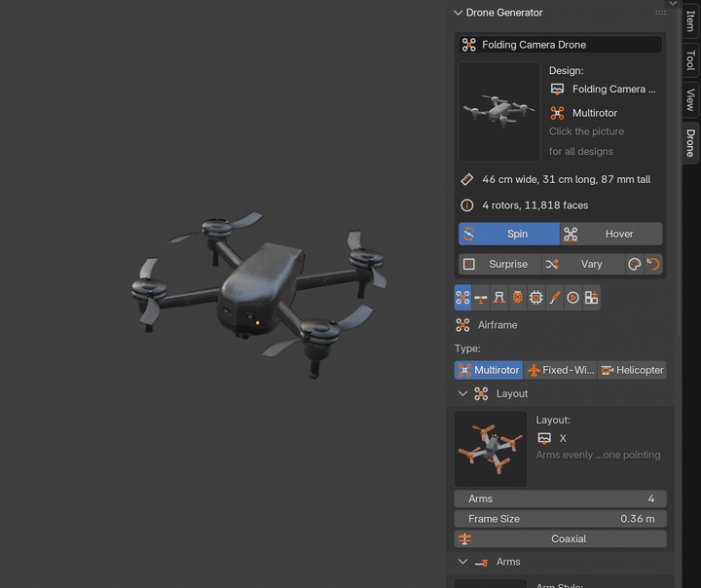Click the info icon beside rotors count
Screen dimensions: 701x588
pos(466,205)
